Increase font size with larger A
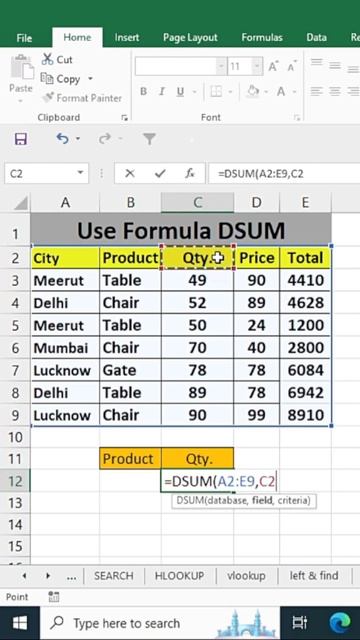The image size is (360, 640). pos(273,67)
